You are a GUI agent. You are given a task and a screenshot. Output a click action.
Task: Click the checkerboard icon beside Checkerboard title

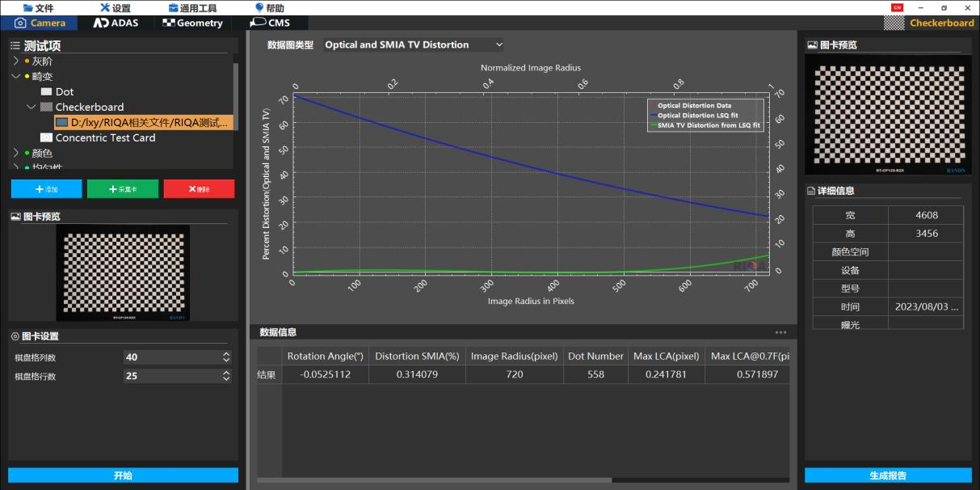pos(894,23)
